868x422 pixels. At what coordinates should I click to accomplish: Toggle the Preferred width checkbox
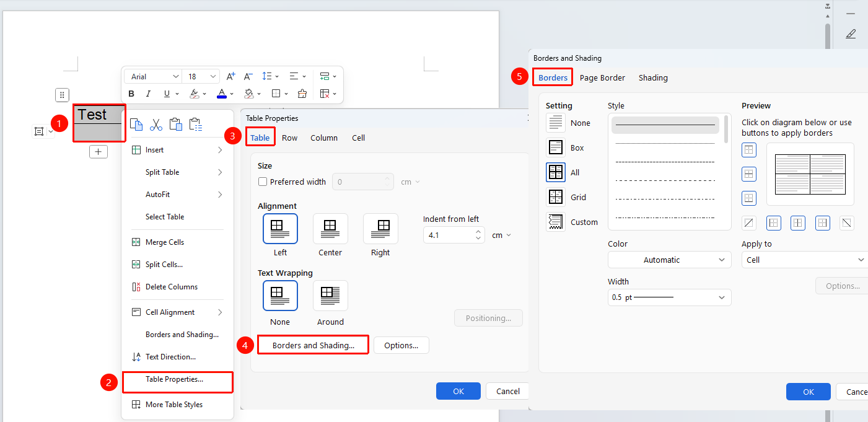[x=263, y=182]
